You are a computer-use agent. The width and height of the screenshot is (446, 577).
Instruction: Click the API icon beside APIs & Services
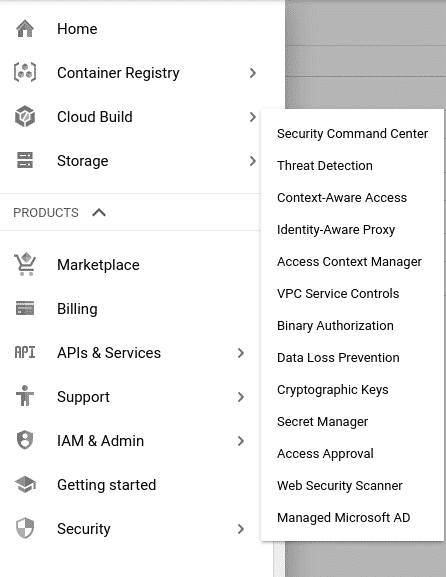coord(25,352)
